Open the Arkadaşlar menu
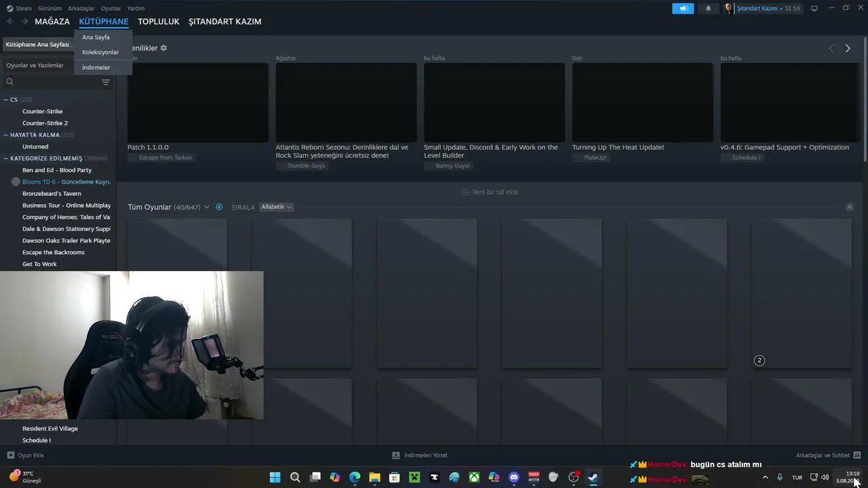 [x=81, y=8]
